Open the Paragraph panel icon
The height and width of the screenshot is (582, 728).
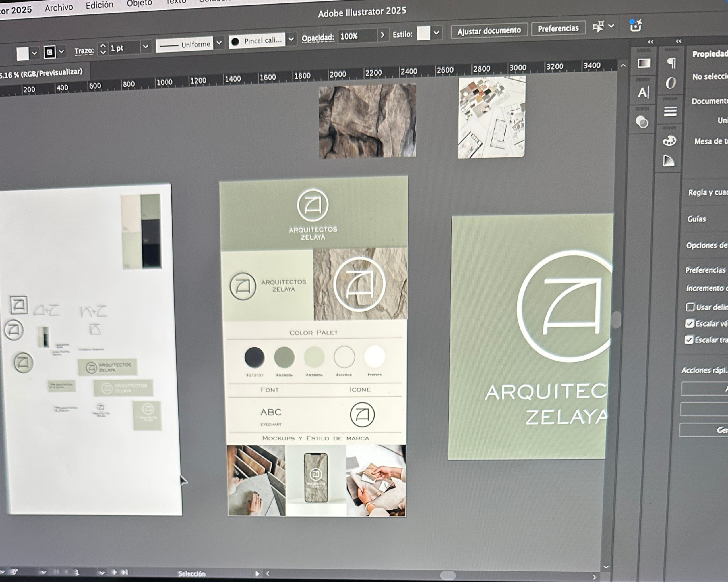point(671,63)
